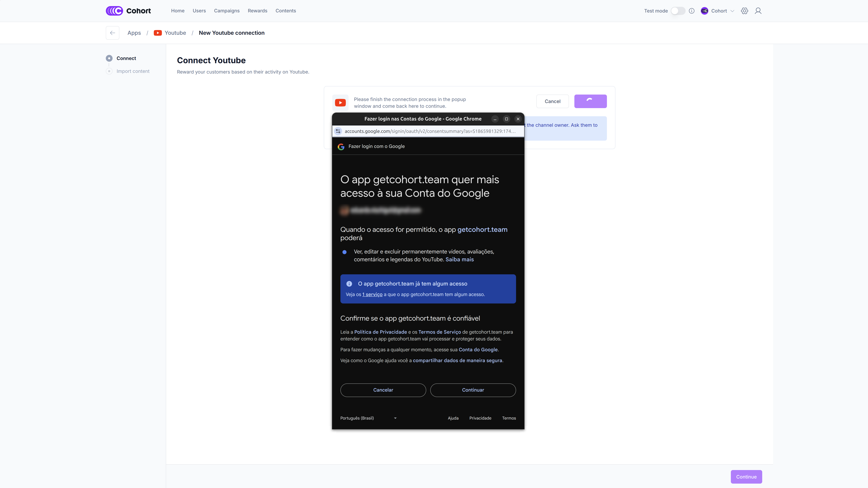Select the Import content step

point(133,71)
